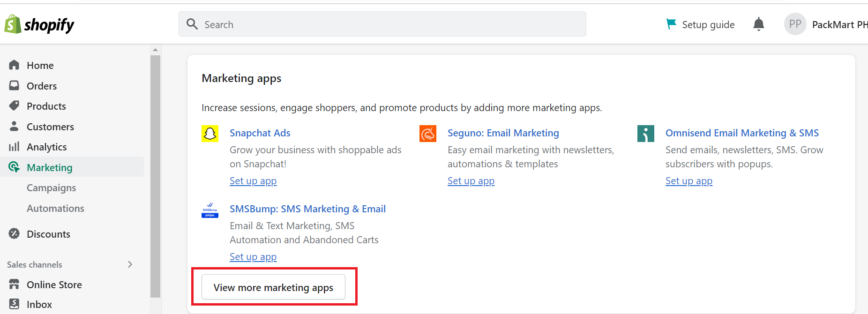Open Omnisend Email Marketing & SMS link
868x314 pixels.
click(742, 133)
